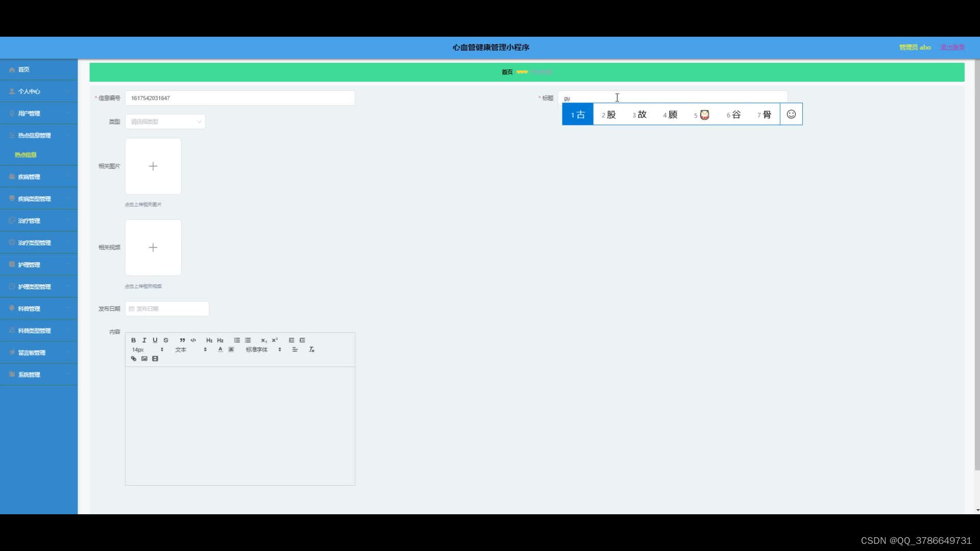Viewport: 980px width, 551px height.
Task: Choose IME candidate 7 骨
Action: click(764, 114)
